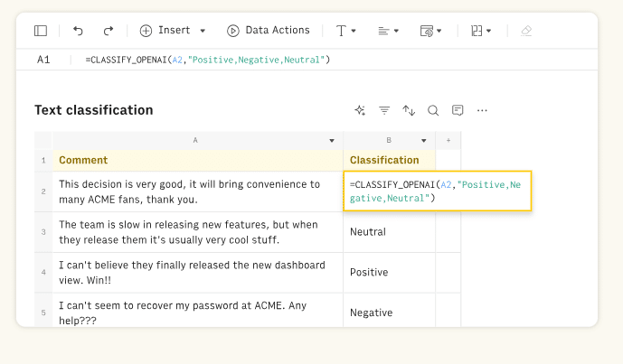The width and height of the screenshot is (623, 364).
Task: Click the AI sparkle icon
Action: coord(360,110)
